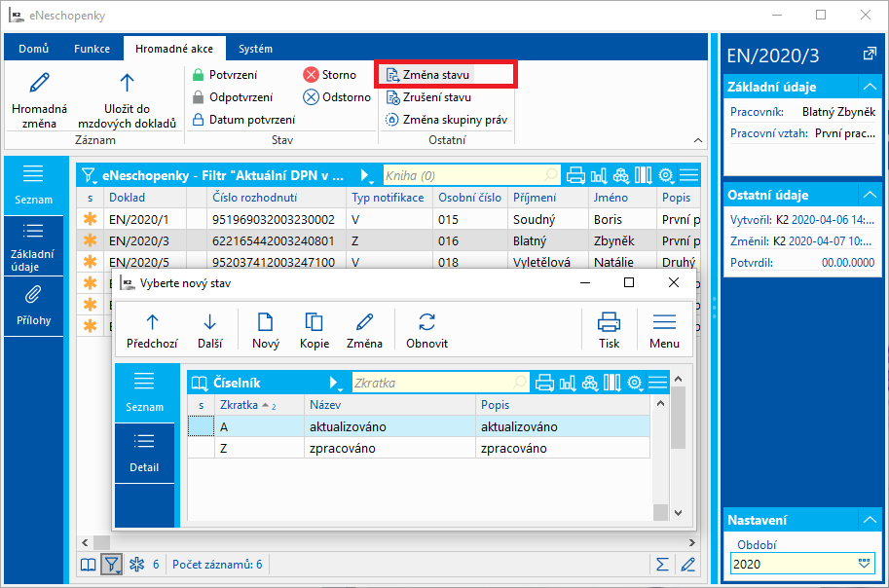Select the 'aktualizováno' status row
Image resolution: width=889 pixels, height=588 pixels.
point(419,426)
